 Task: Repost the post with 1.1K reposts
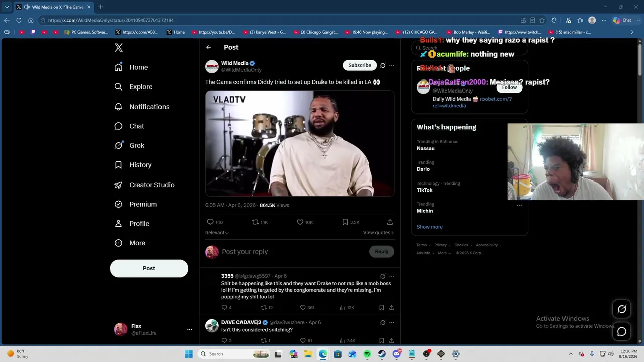pyautogui.click(x=255, y=222)
